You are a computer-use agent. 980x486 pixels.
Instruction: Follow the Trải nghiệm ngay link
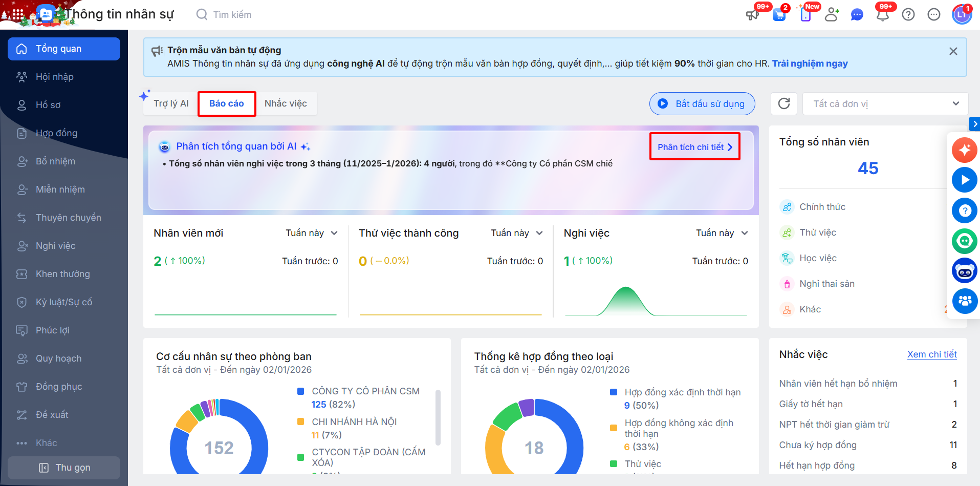[x=810, y=64]
